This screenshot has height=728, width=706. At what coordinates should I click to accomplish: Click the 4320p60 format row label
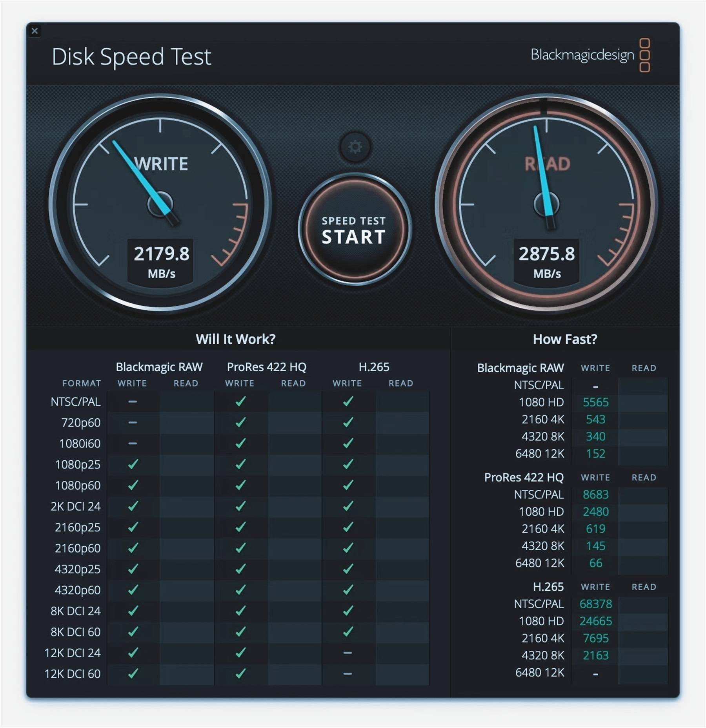click(78, 590)
